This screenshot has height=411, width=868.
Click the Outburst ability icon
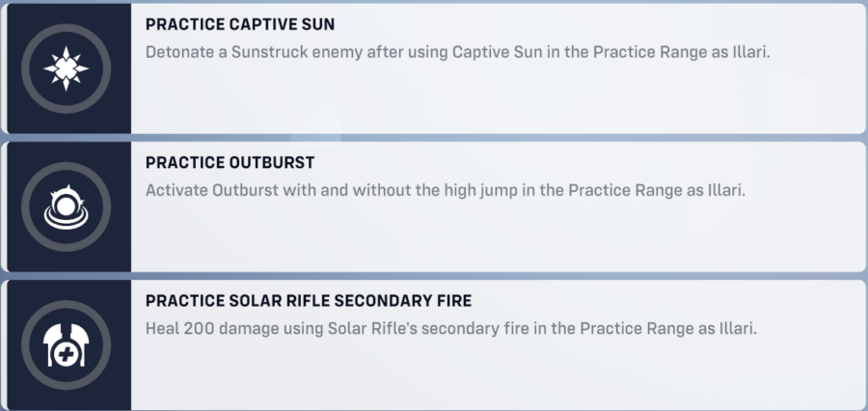tap(66, 205)
